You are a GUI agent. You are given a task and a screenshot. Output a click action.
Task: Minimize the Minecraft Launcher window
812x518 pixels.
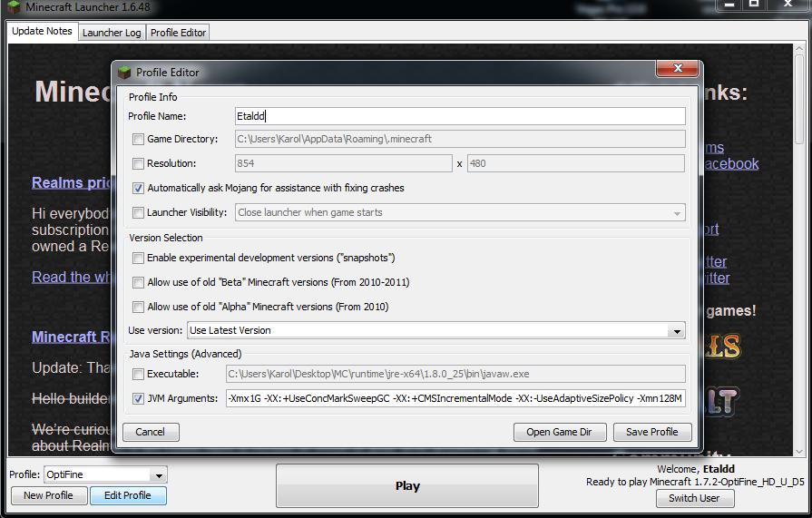[729, 5]
